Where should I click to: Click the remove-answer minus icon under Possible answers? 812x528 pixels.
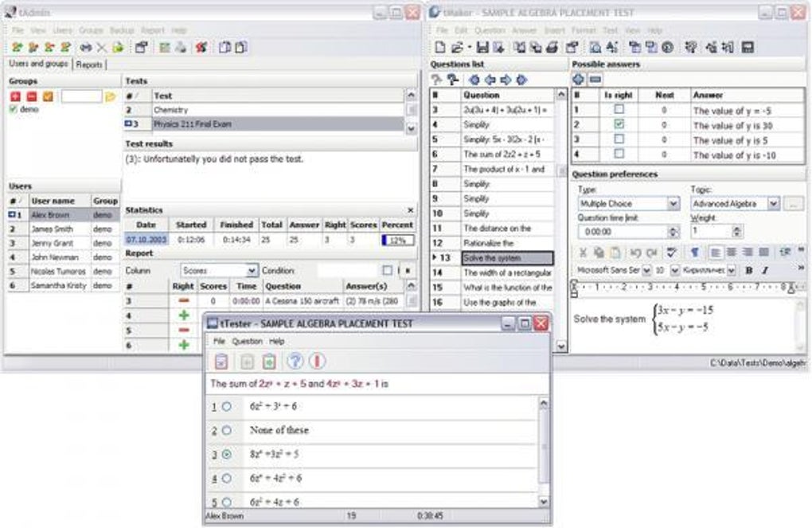(595, 80)
